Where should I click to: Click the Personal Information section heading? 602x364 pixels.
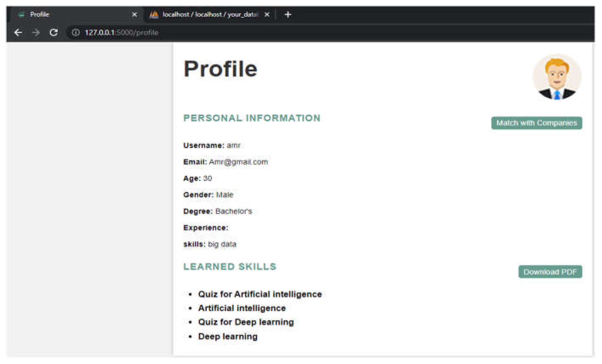[252, 118]
